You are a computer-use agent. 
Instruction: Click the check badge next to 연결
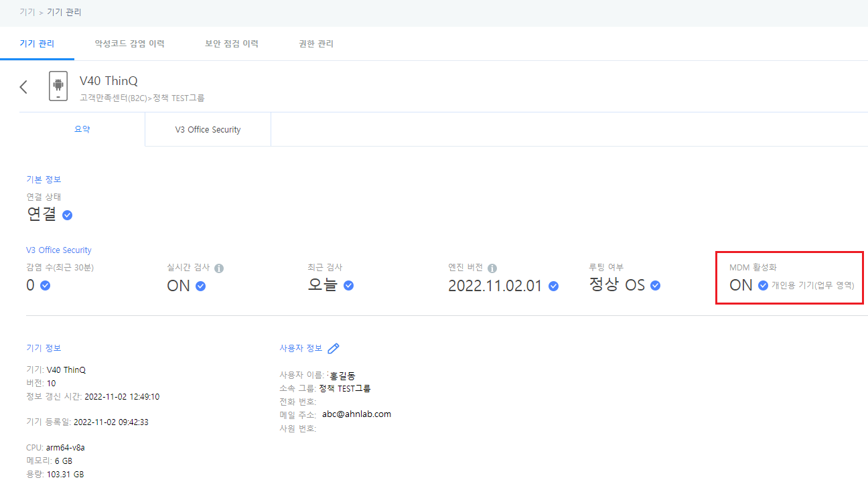click(67, 216)
